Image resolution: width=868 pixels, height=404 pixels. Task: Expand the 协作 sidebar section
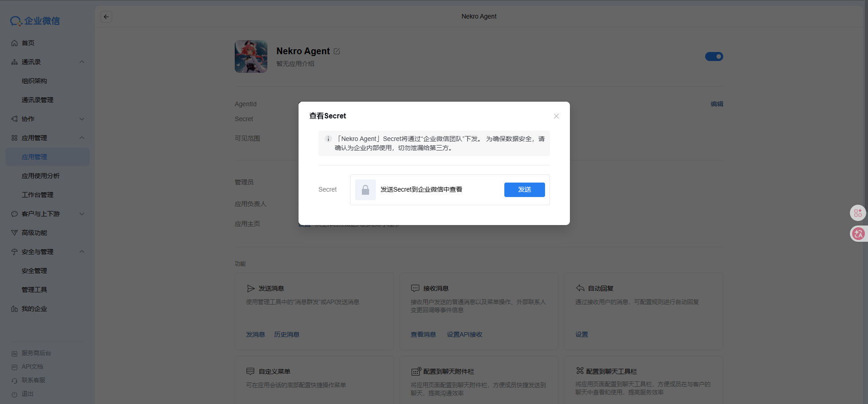click(82, 119)
